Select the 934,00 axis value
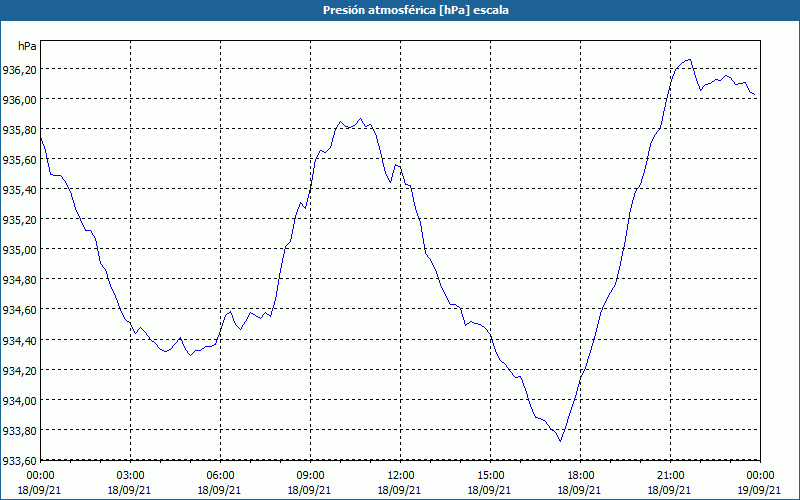800x500 pixels. (x=19, y=401)
